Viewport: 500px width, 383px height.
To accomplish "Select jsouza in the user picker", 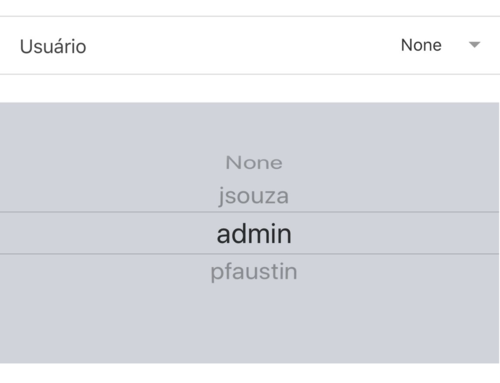I will point(254,196).
